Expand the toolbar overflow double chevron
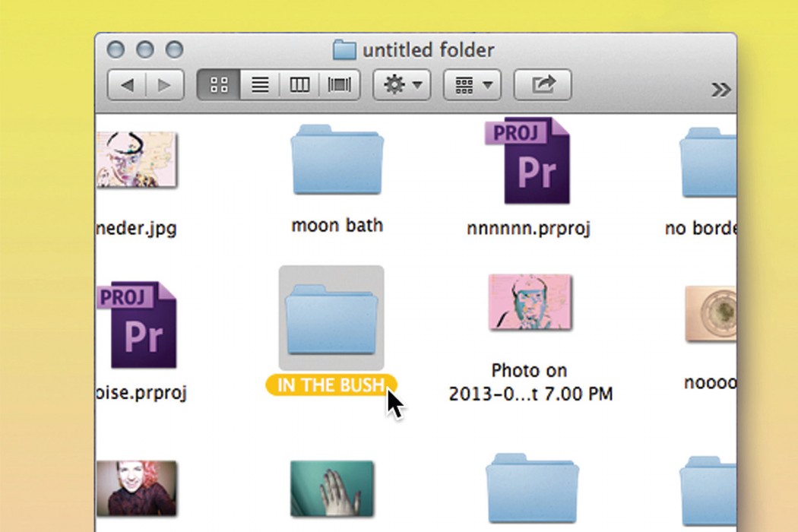 point(720,90)
